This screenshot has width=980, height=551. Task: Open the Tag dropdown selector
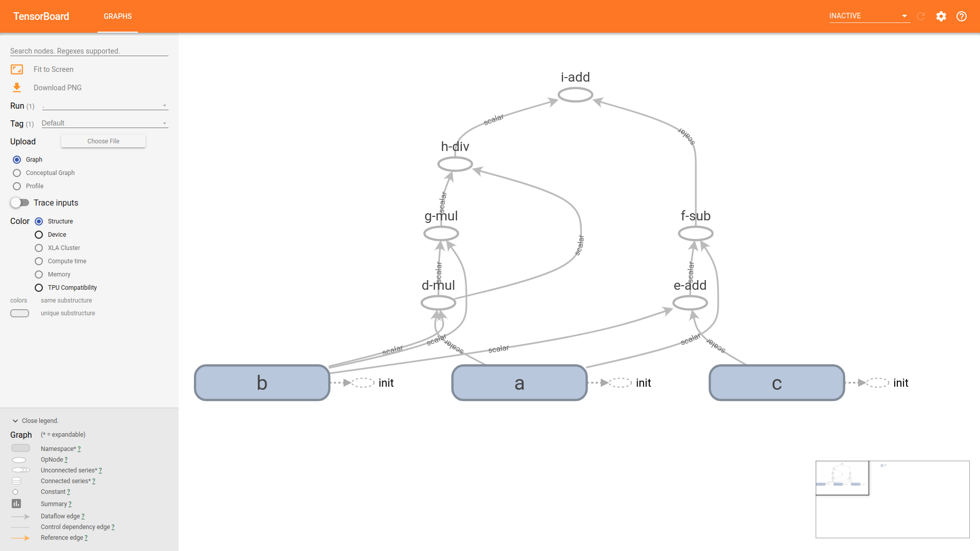(x=104, y=122)
